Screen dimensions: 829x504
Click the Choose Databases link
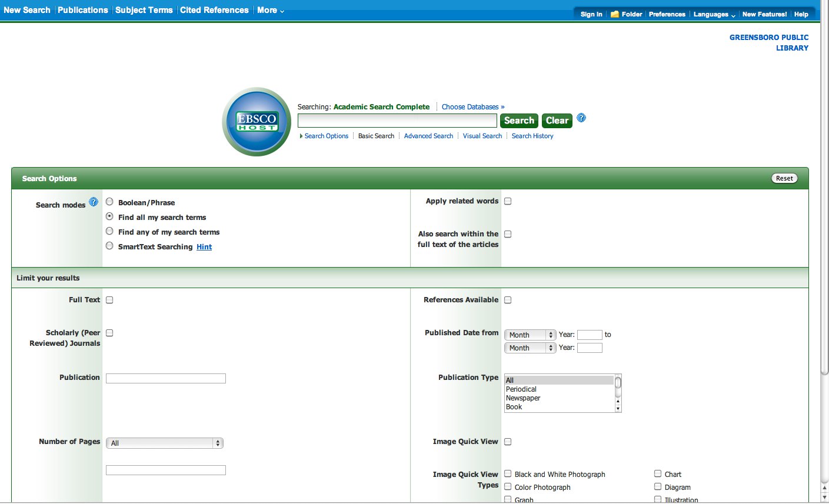pos(472,106)
